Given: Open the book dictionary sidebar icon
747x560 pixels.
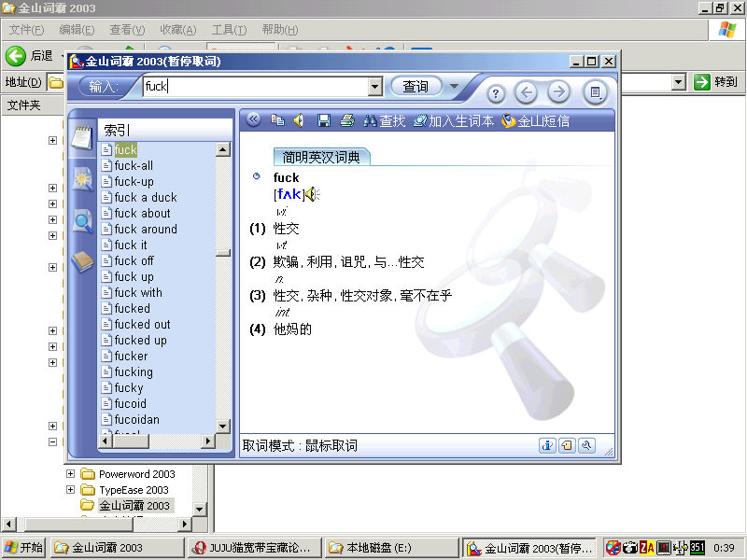Looking at the screenshot, I should click(82, 261).
